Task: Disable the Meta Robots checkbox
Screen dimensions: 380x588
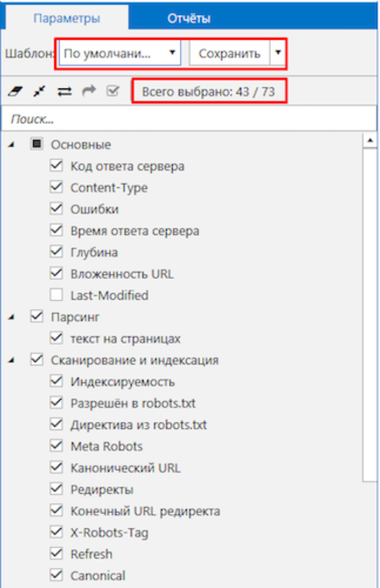Action: [56, 446]
